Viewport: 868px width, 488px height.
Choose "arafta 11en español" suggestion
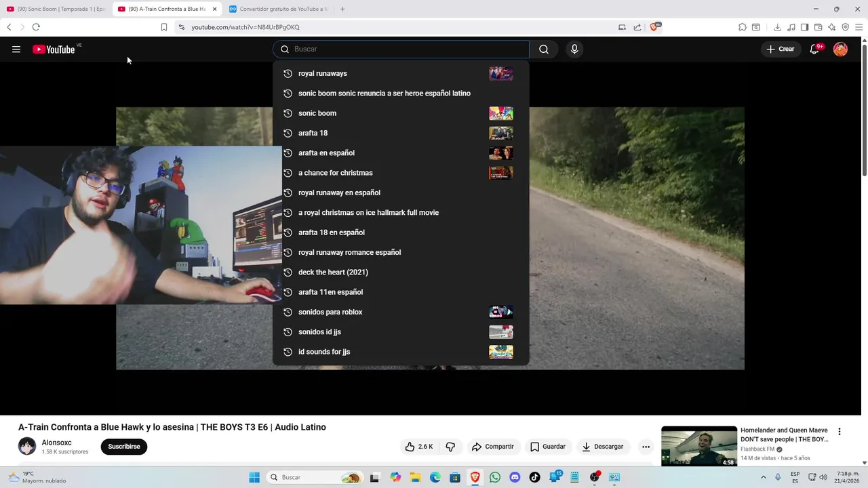(400, 292)
